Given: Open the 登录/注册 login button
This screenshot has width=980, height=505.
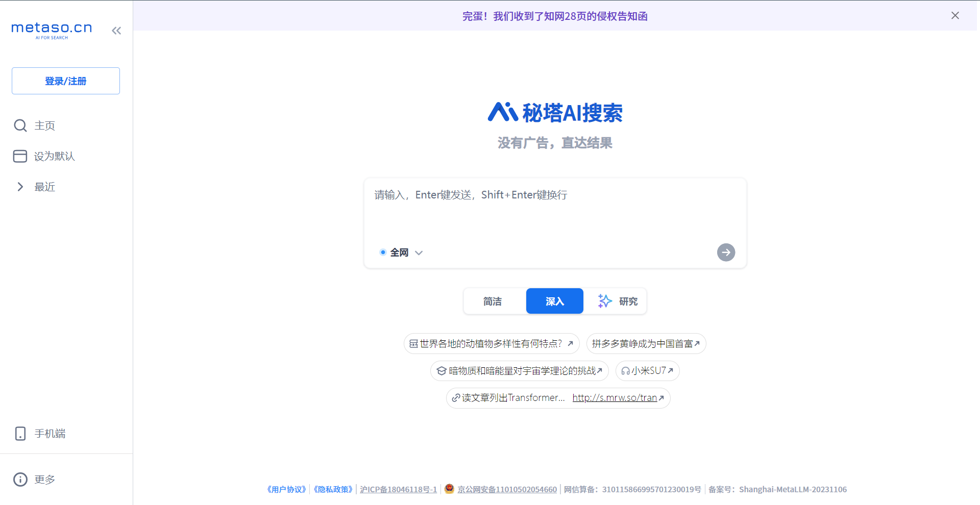Looking at the screenshot, I should click(66, 81).
